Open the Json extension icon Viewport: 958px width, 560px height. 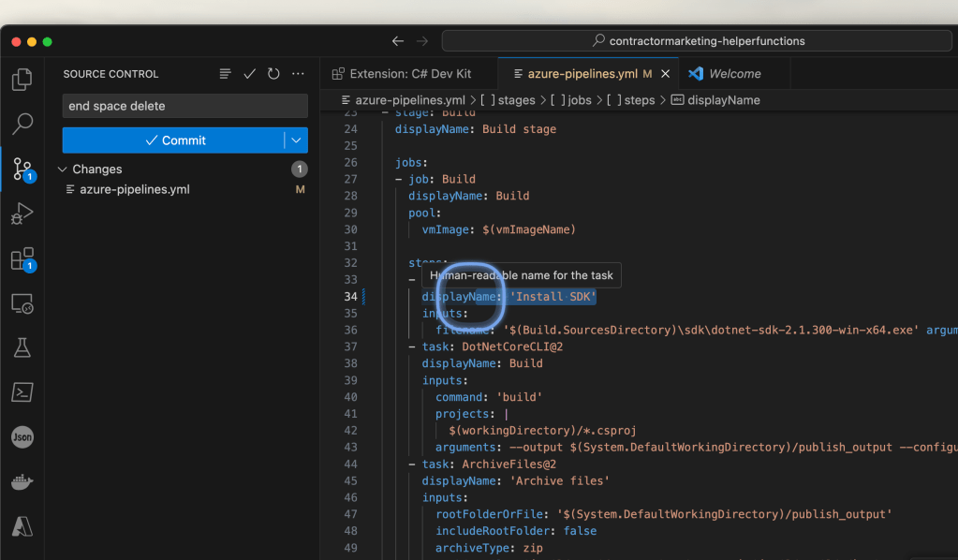click(22, 437)
